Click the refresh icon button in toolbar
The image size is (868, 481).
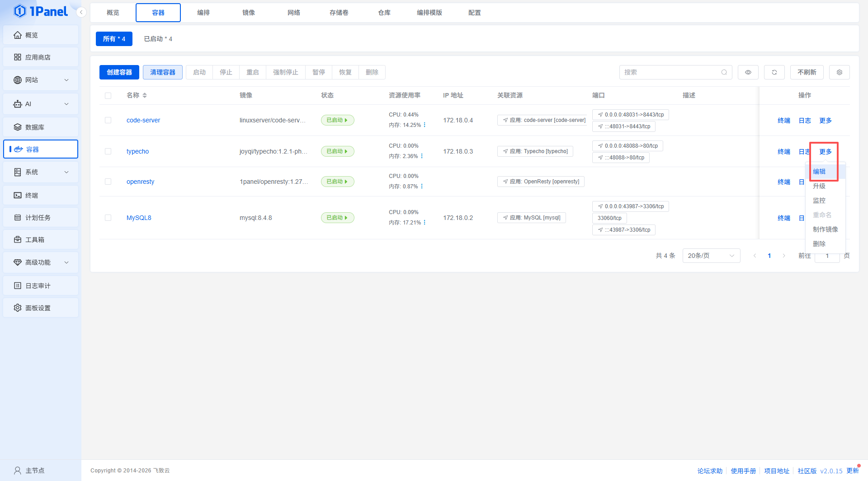774,72
